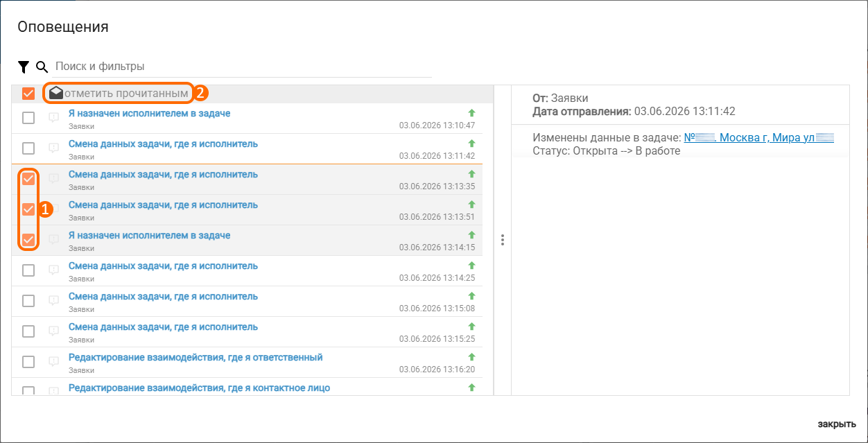The width and height of the screenshot is (868, 443).
Task: Click green arrow on 13:15:08 notification
Action: click(x=471, y=295)
